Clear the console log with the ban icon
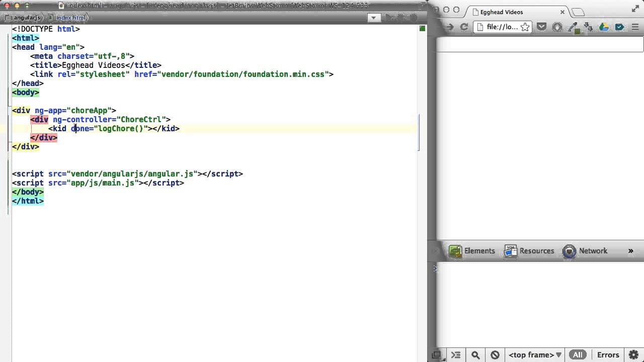The height and width of the screenshot is (362, 644). pos(495,355)
